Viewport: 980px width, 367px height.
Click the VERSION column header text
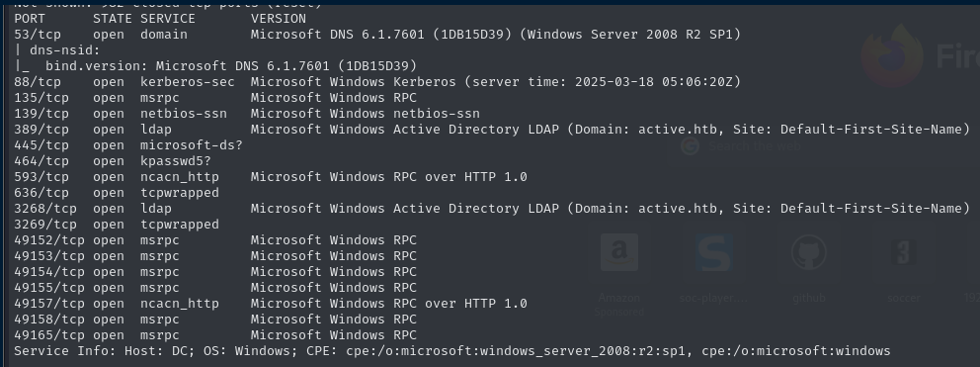click(279, 19)
